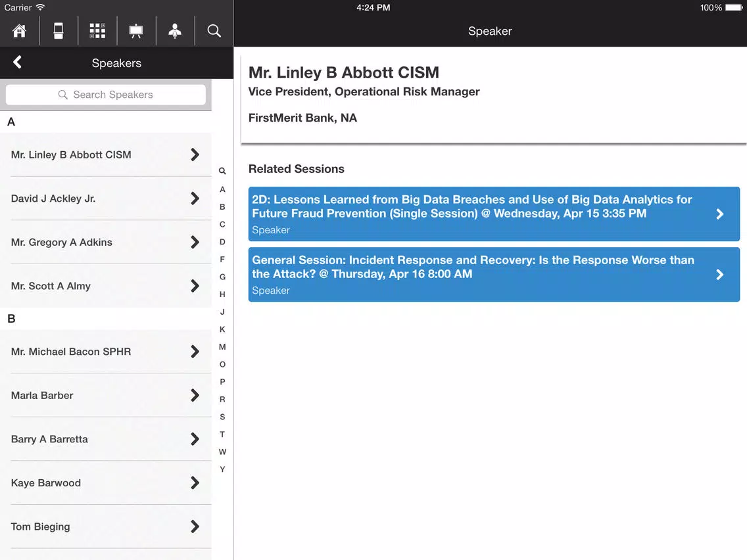Jump to index letter B
The width and height of the screenshot is (747, 560).
[x=222, y=207]
